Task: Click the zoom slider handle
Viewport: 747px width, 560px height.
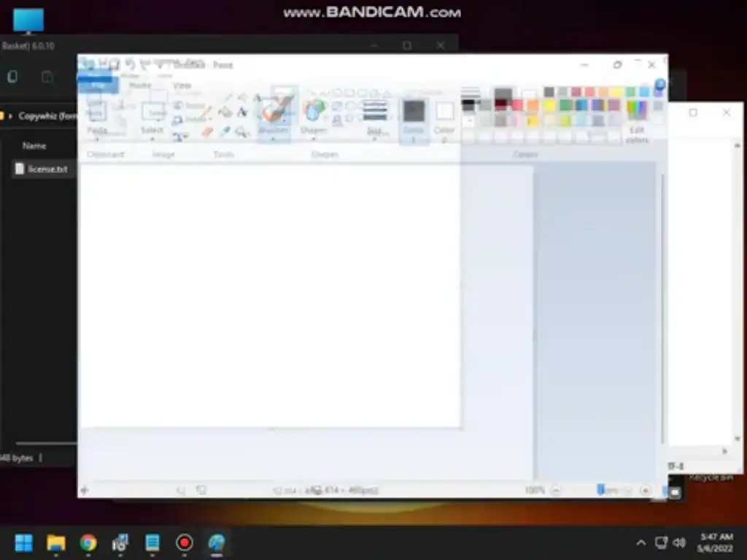Action: (601, 489)
